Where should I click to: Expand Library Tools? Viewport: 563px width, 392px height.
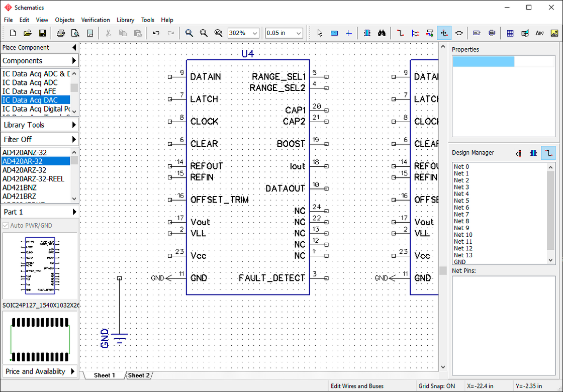[40, 125]
